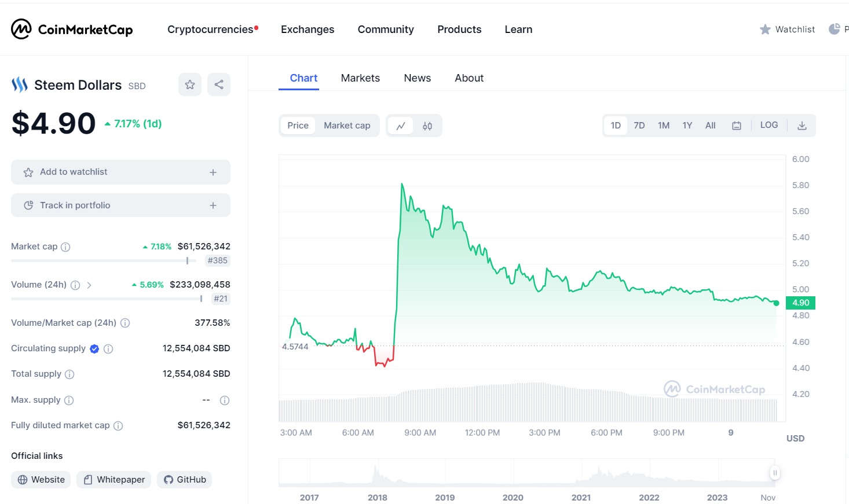Click Track in portfolio button

tap(120, 205)
